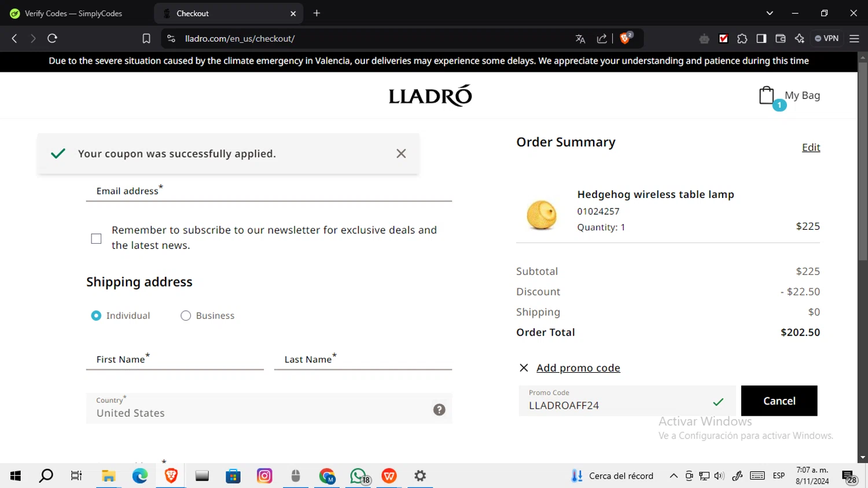
Task: Click the Hedgehog lamp product thumbnail
Action: [542, 214]
